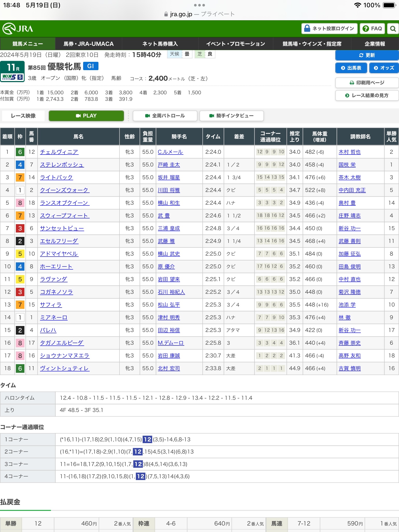This screenshot has height=532, width=399.
Task: Open horse スウィープフィート
Action: pos(65,216)
